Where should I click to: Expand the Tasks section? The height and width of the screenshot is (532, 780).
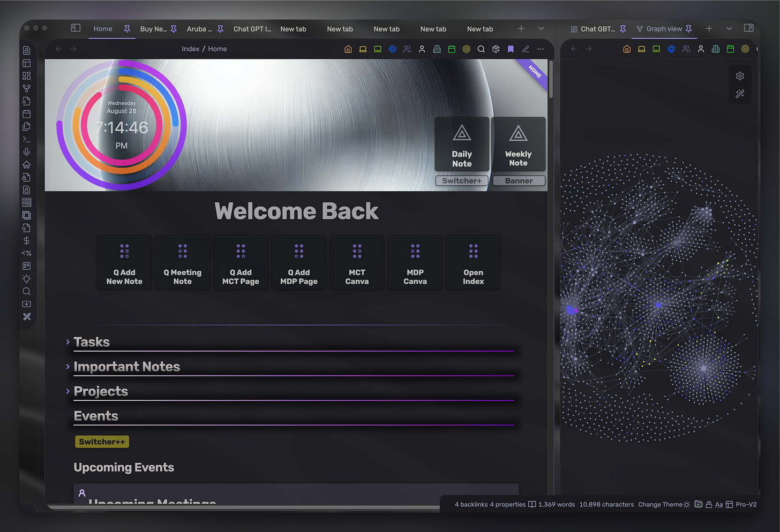(68, 342)
